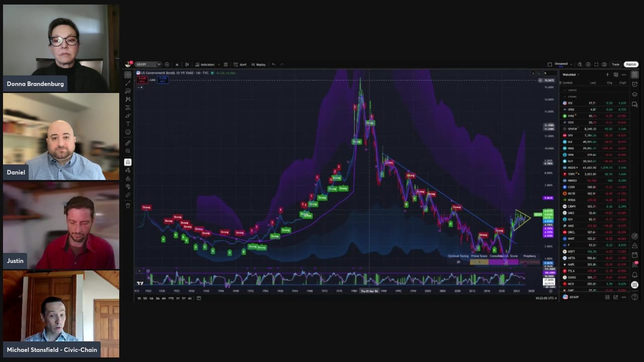This screenshot has width=644, height=362.
Task: Toggle lock all drawings tool
Action: (128, 179)
